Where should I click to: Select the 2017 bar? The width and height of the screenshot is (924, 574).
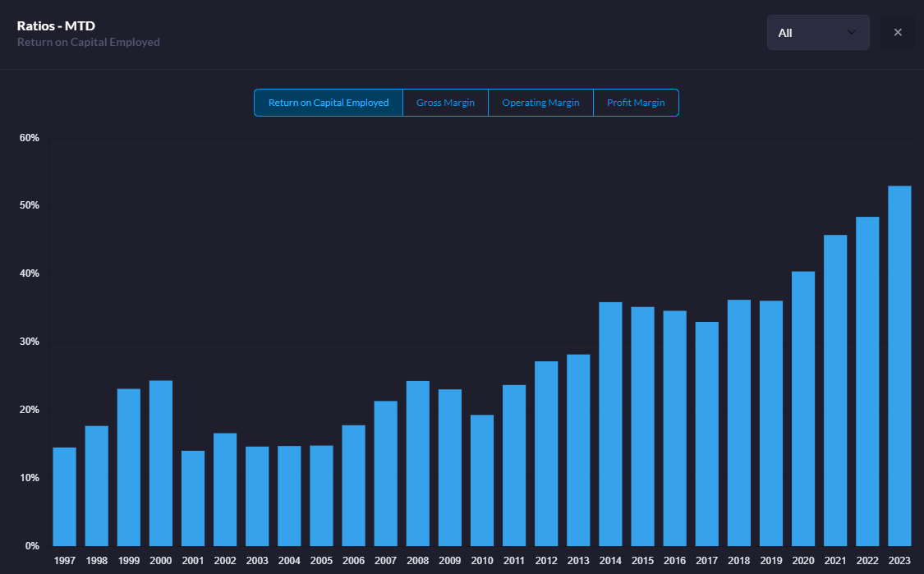click(x=707, y=434)
